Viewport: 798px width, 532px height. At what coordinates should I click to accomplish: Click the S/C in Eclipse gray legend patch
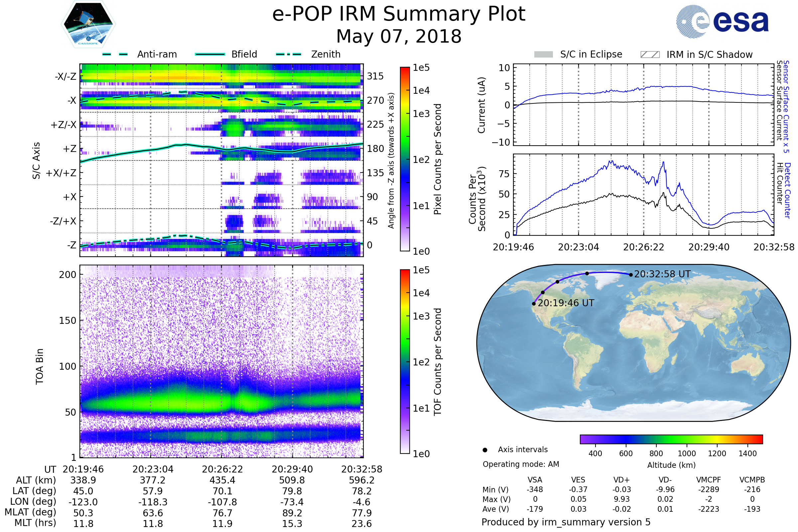point(544,55)
